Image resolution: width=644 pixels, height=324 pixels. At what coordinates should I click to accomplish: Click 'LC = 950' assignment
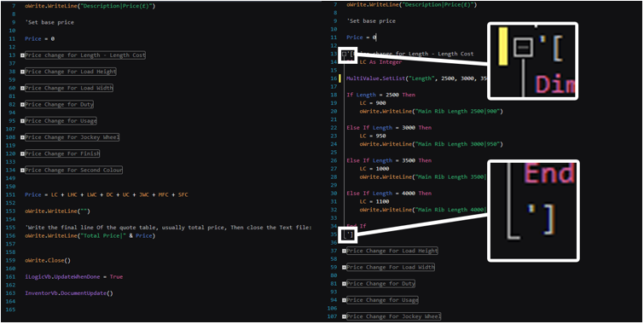pos(373,136)
